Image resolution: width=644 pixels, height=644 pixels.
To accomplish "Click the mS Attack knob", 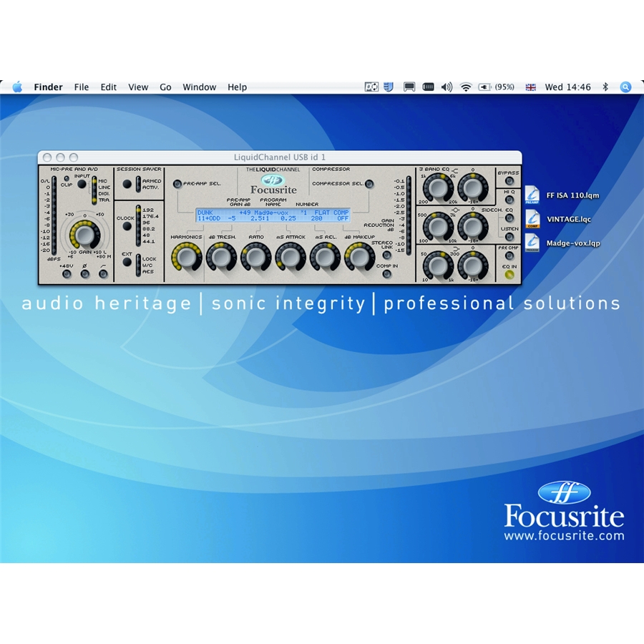I will click(x=291, y=257).
